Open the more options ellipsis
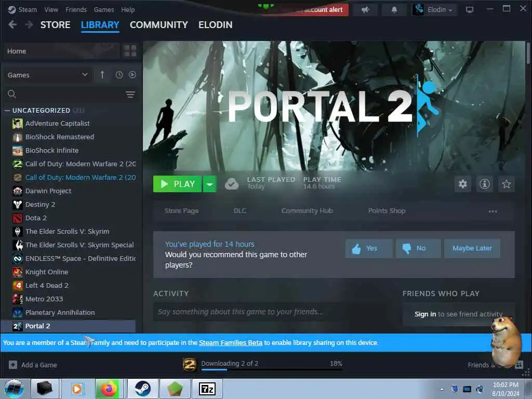532x399 pixels. 493,211
